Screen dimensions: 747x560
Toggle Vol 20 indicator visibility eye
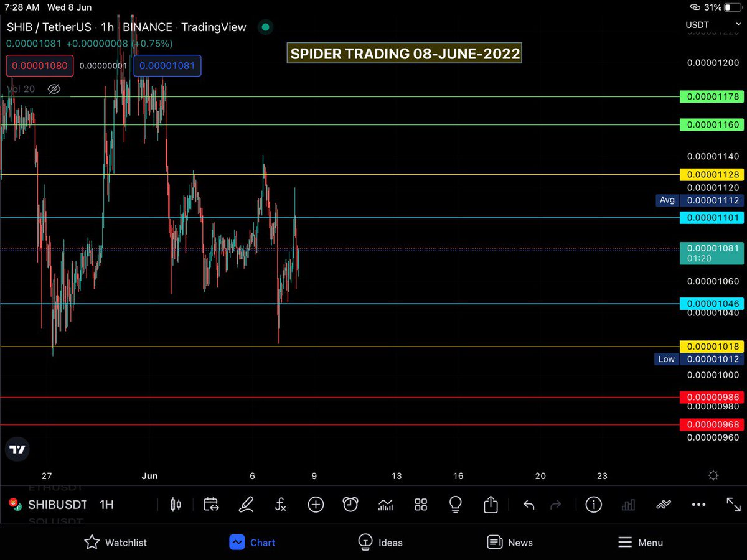tap(54, 89)
